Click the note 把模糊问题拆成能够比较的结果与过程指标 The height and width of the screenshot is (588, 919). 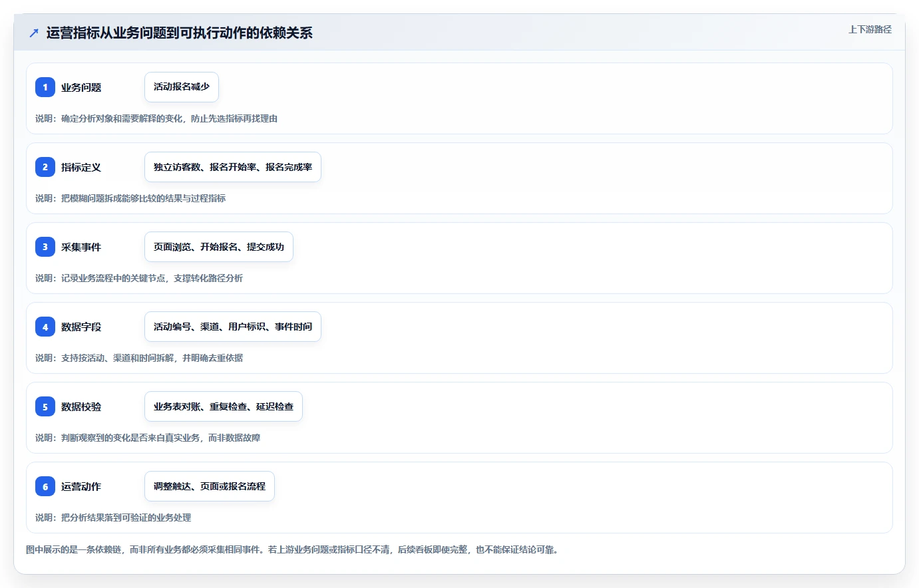[x=144, y=198]
